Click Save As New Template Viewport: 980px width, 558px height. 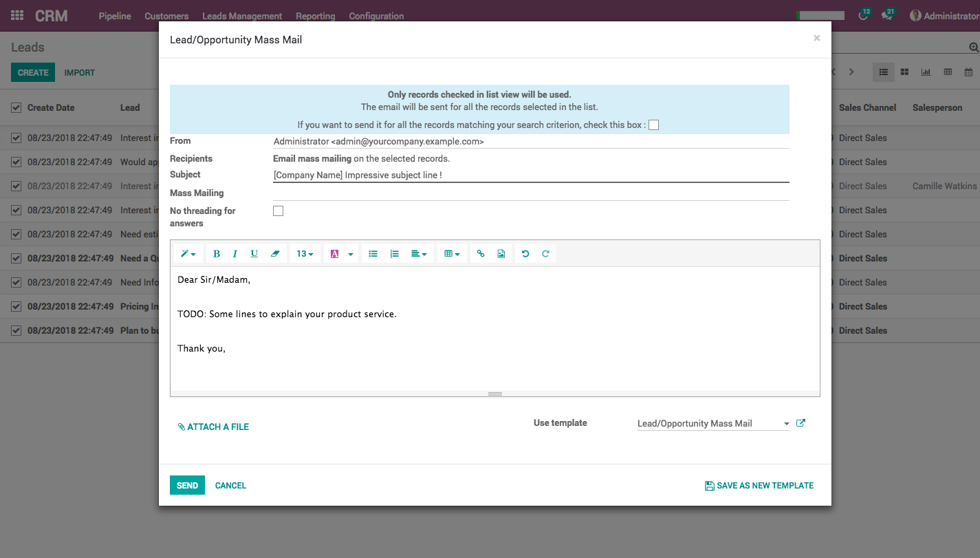tap(759, 486)
